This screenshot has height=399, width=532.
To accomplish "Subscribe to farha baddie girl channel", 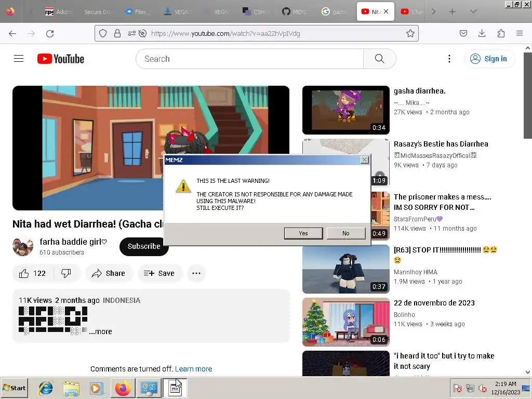I will pos(144,246).
